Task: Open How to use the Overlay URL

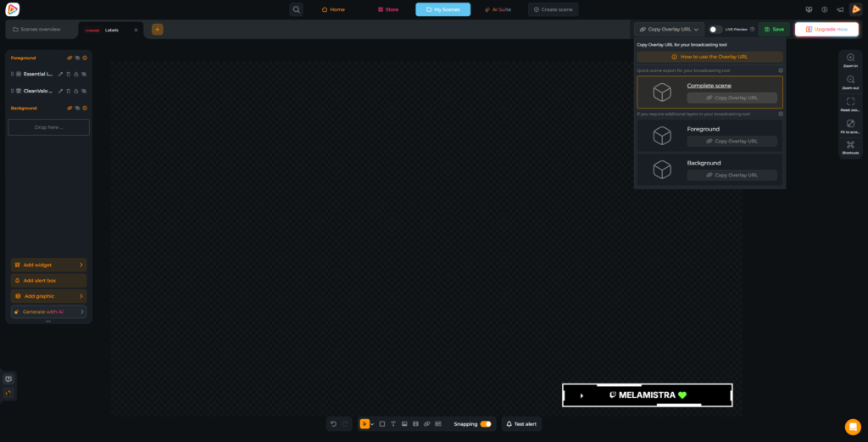Action: (709, 57)
